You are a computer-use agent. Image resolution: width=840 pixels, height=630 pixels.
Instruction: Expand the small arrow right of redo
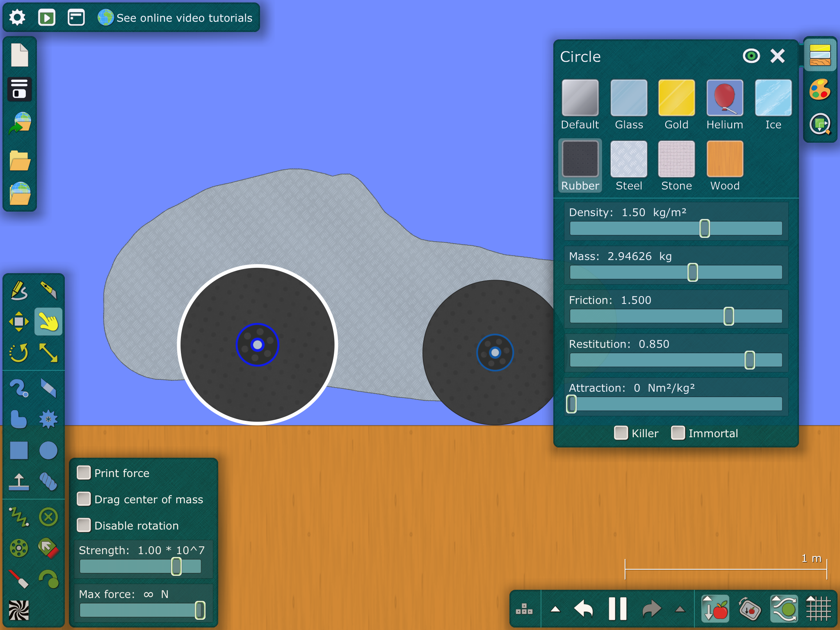point(680,609)
